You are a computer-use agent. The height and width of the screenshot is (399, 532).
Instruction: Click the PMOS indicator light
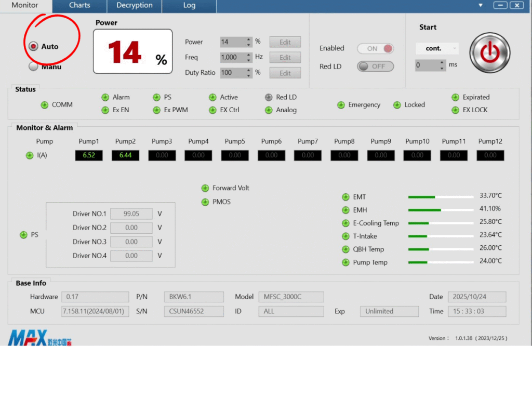click(205, 202)
